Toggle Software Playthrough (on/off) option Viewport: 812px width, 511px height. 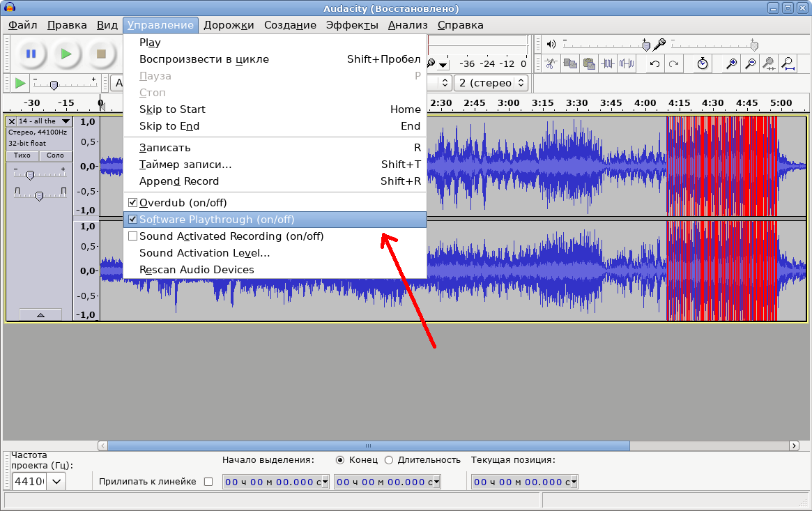275,220
